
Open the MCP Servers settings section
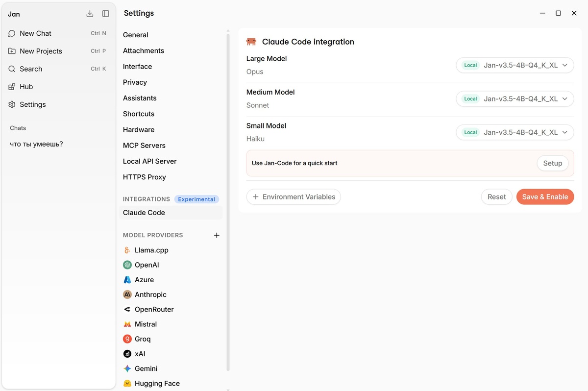pyautogui.click(x=144, y=146)
